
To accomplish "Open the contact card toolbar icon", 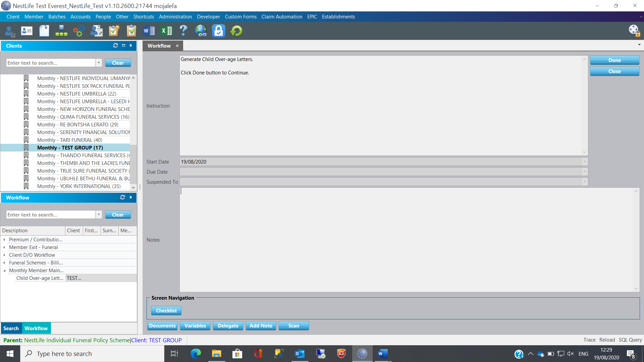I will pyautogui.click(x=27, y=31).
